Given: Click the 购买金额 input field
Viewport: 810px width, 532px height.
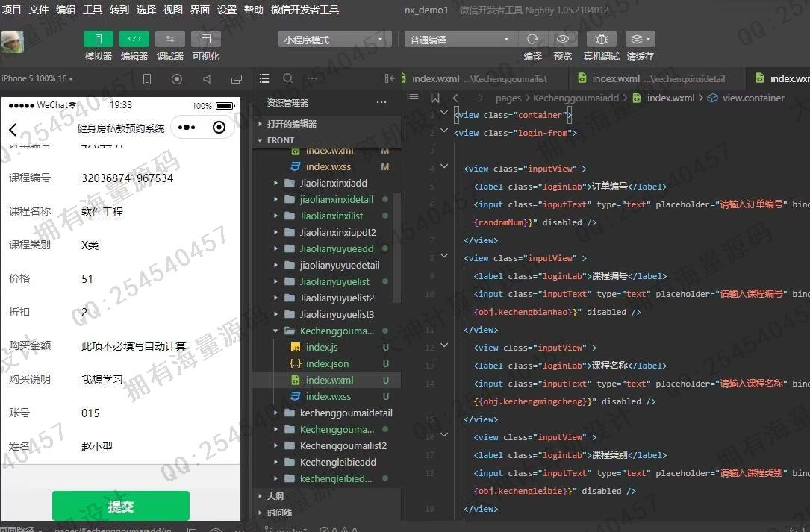Looking at the screenshot, I should click(158, 346).
